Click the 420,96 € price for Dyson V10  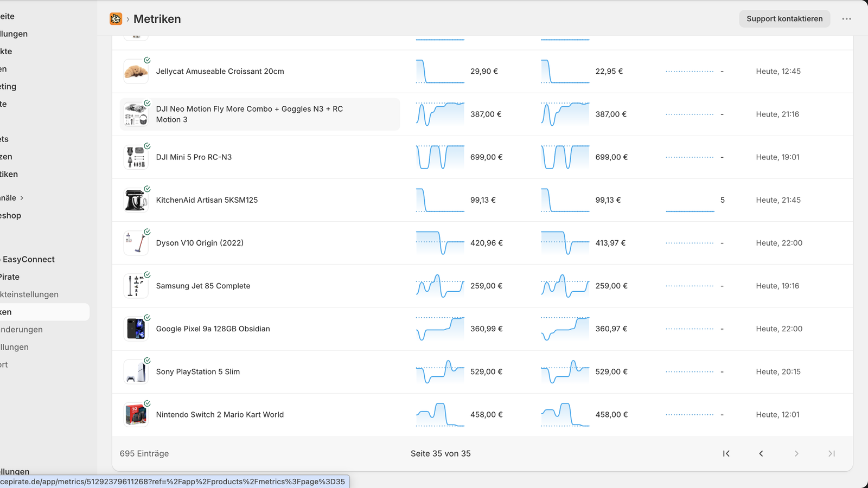point(487,243)
